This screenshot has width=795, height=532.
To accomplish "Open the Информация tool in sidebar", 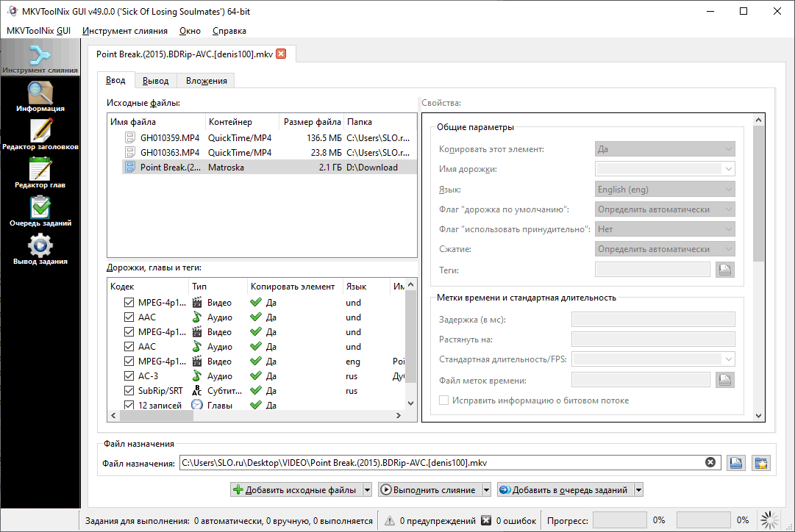I will (40, 97).
